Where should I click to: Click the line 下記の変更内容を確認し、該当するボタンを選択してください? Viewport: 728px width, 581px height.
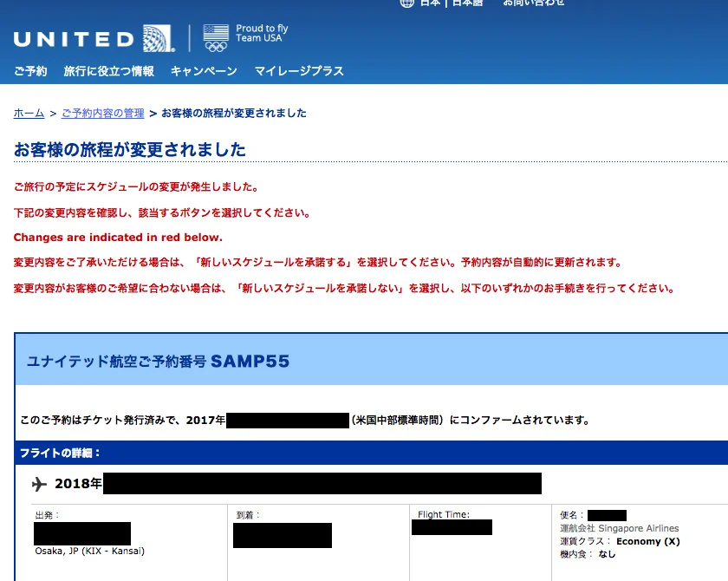coord(162,213)
